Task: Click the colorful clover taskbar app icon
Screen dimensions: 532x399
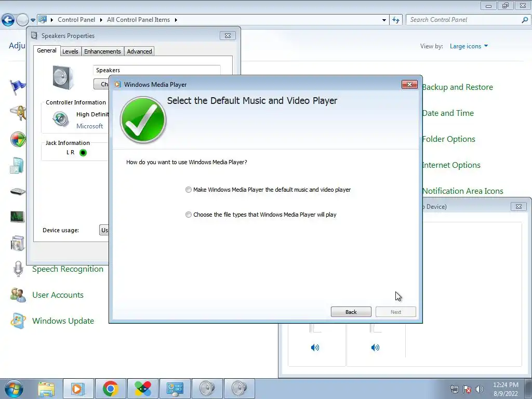Action: [x=142, y=389]
